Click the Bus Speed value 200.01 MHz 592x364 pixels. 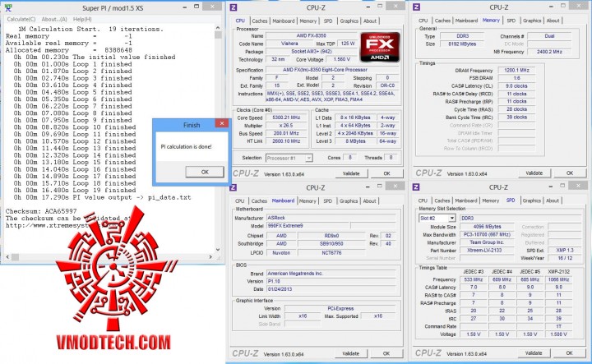pyautogui.click(x=286, y=134)
